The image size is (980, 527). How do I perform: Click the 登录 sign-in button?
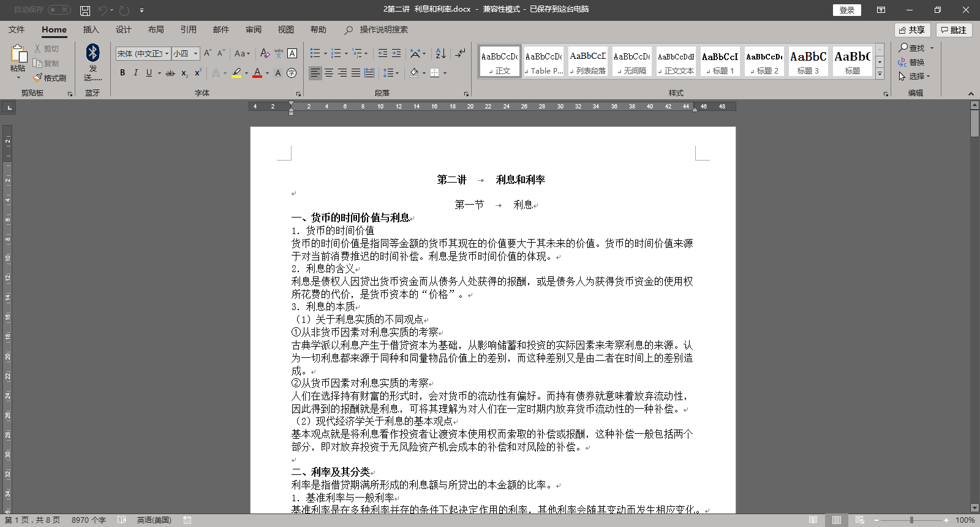(847, 10)
